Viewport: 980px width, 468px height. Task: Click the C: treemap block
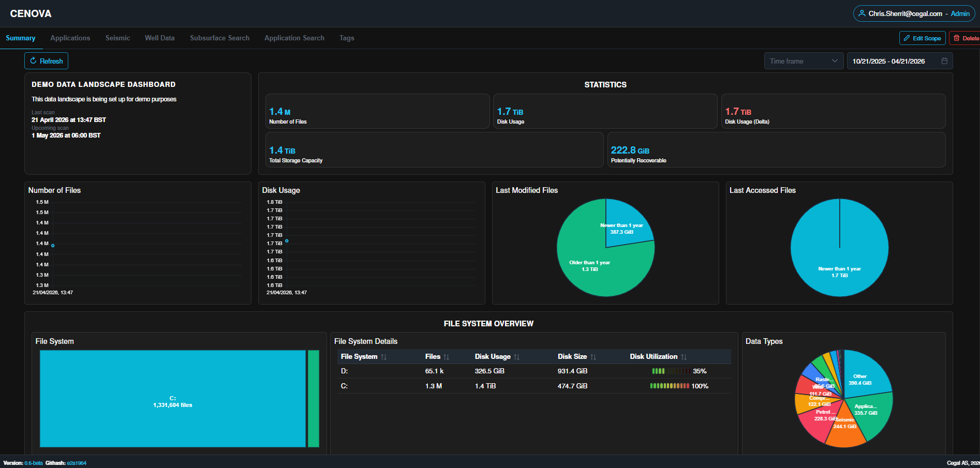pos(173,399)
